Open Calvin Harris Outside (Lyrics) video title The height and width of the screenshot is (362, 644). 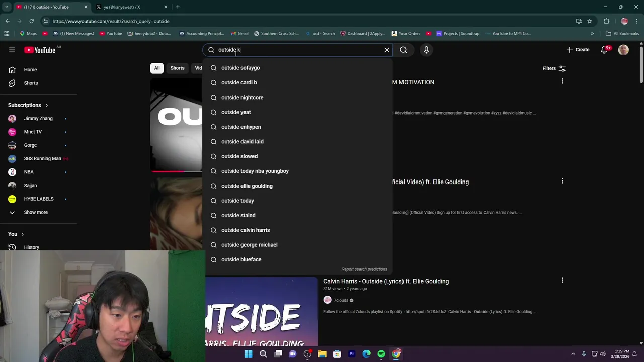[x=386, y=281]
